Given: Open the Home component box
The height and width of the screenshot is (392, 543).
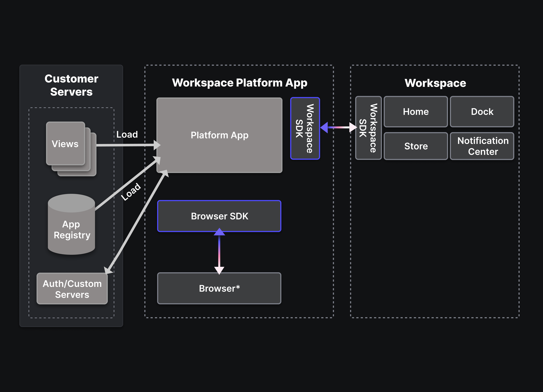Looking at the screenshot, I should (x=416, y=112).
